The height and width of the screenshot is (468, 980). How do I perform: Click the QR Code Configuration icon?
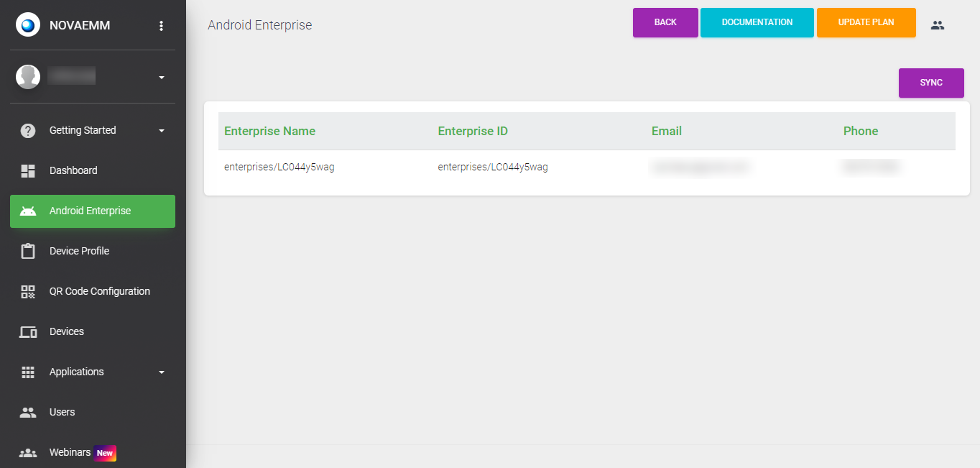tap(27, 291)
